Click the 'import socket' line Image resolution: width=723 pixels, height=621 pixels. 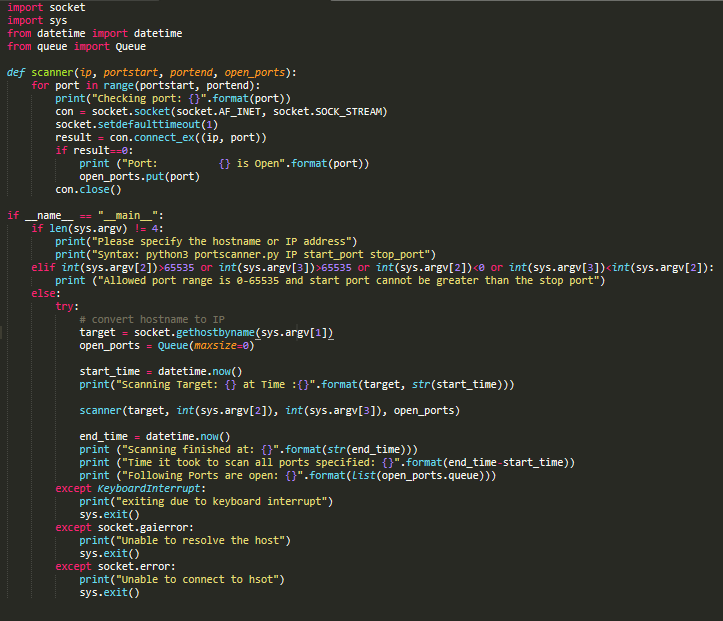[x=46, y=7]
